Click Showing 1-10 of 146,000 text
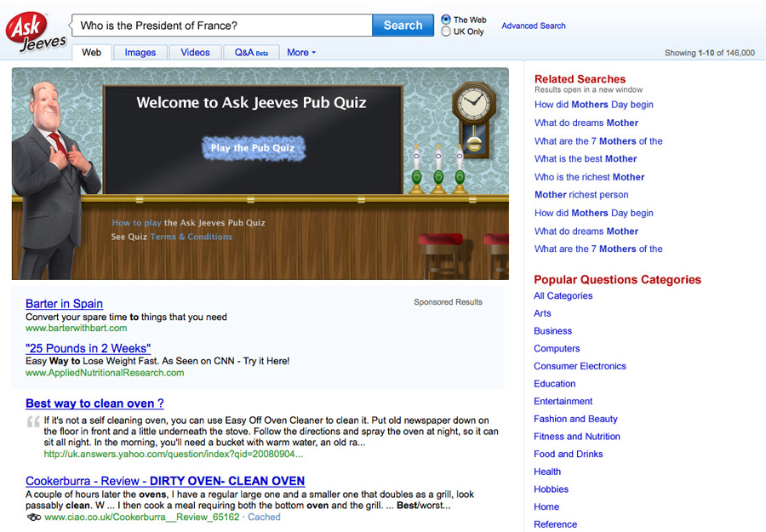766x532 pixels. [x=709, y=53]
